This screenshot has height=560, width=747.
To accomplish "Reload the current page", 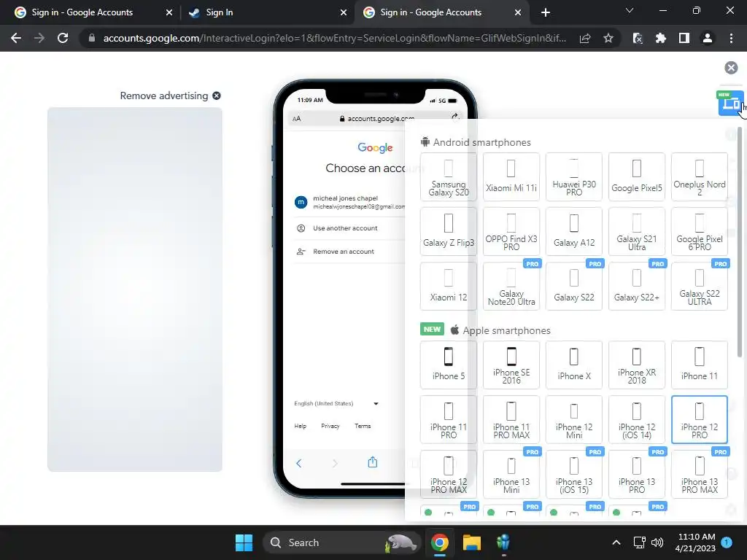I will click(63, 38).
